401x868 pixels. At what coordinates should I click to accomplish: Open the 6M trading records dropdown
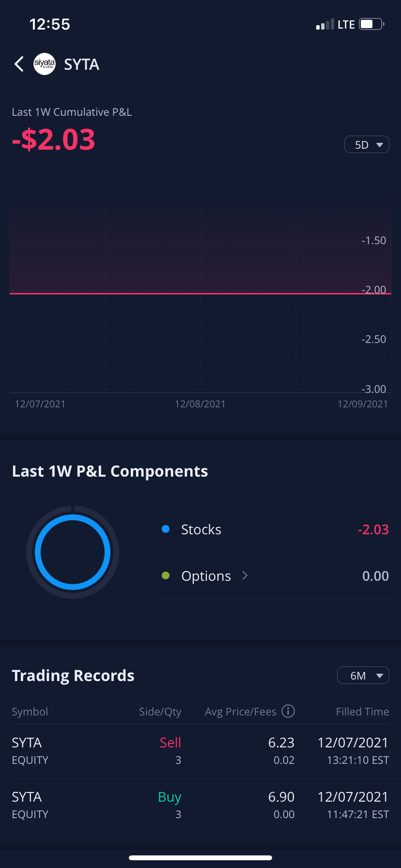click(x=363, y=676)
